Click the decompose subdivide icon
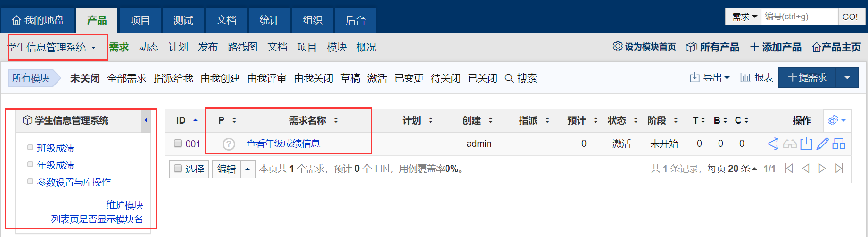Viewport: 868px width, 237px height. point(839,144)
